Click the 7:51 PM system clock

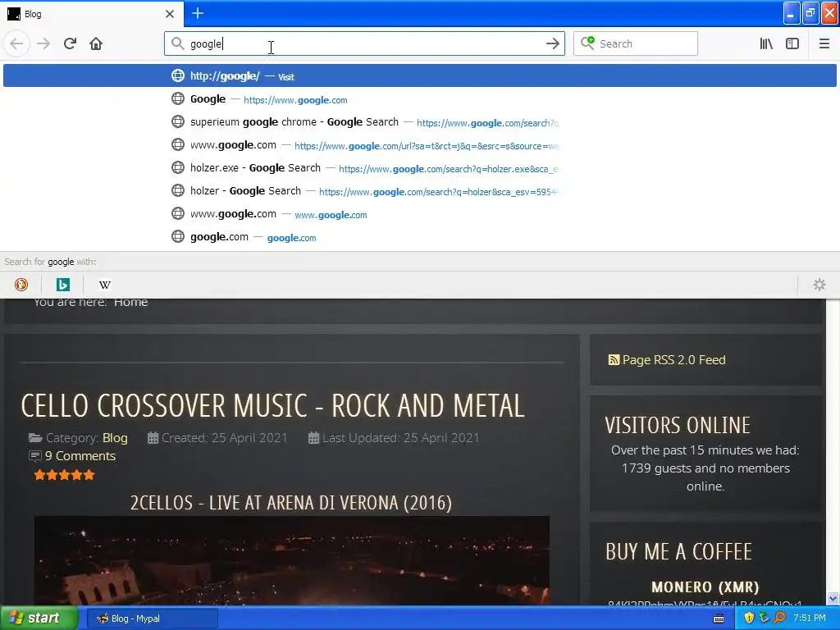(x=810, y=619)
